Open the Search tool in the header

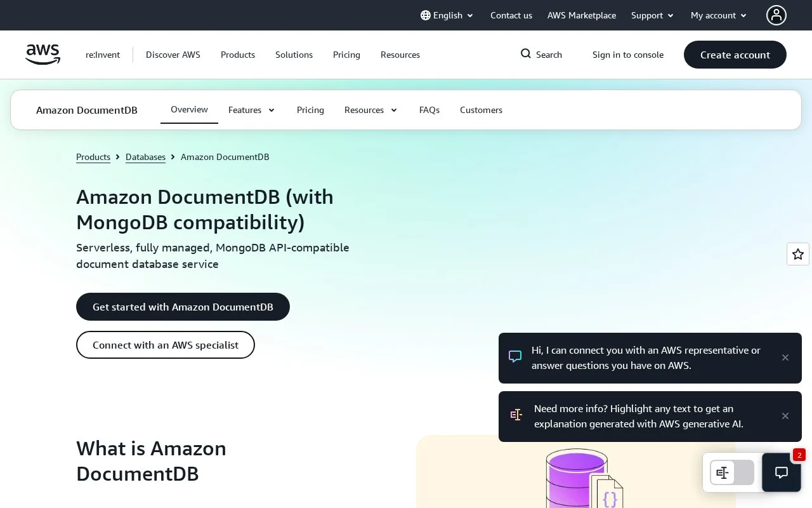click(x=541, y=55)
